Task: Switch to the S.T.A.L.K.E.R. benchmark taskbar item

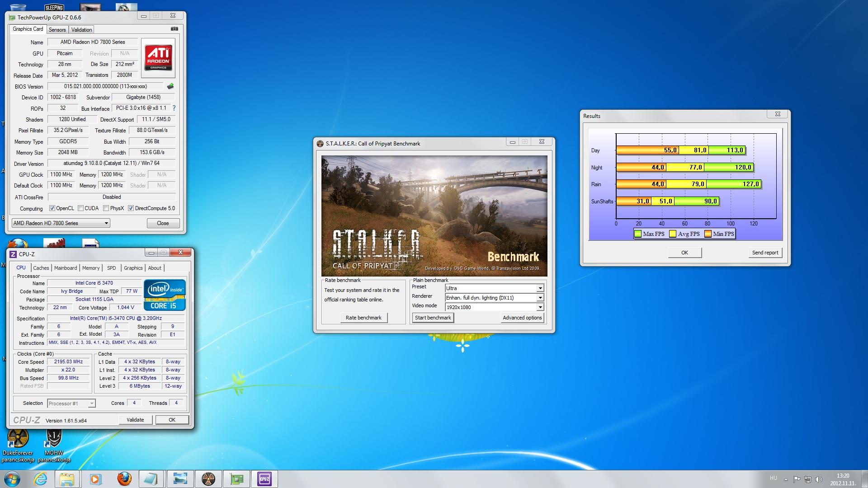Action: click(208, 479)
